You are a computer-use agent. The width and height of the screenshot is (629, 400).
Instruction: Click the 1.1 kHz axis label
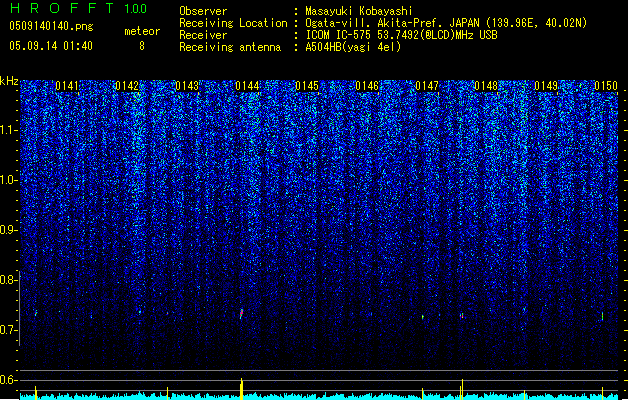pos(8,130)
